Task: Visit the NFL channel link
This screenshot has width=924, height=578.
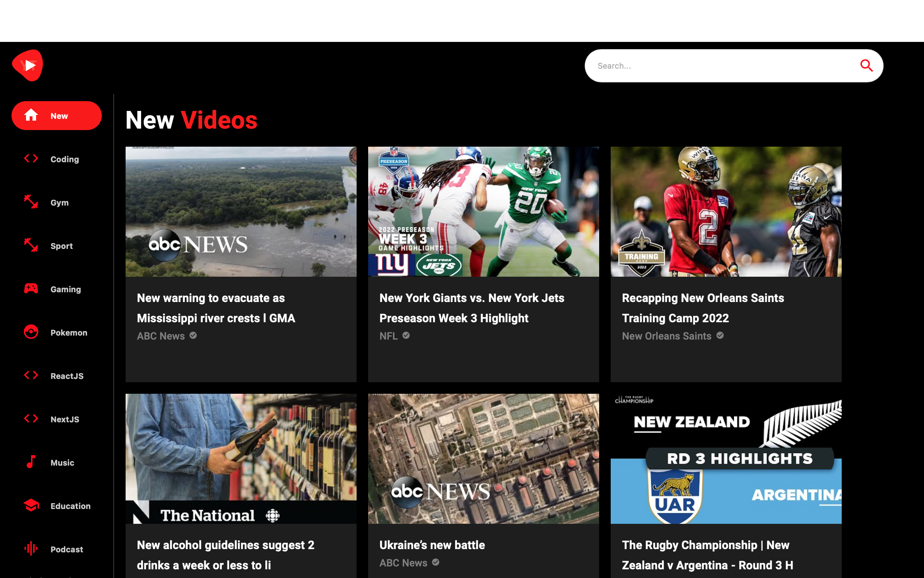Action: coord(388,336)
